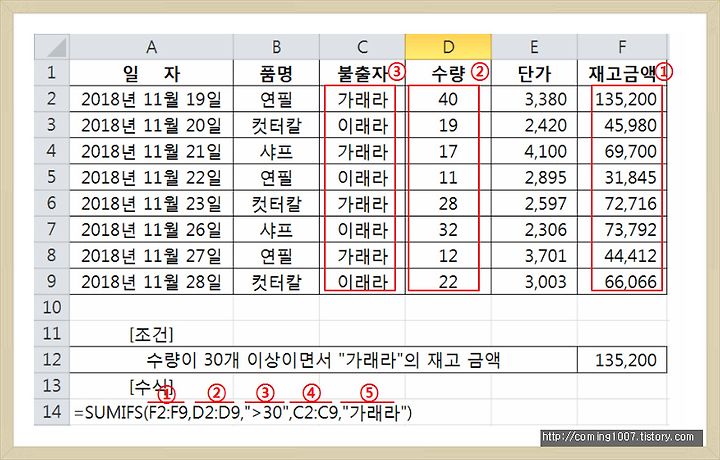Viewport: 720px width, 460px height.
Task: Select row 10 header
Action: pos(52,307)
